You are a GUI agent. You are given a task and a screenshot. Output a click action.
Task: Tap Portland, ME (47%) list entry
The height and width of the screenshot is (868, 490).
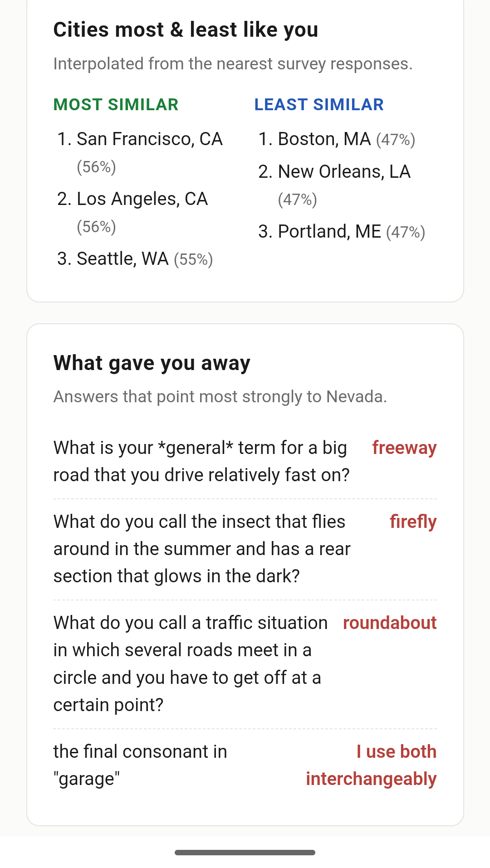[x=342, y=232]
